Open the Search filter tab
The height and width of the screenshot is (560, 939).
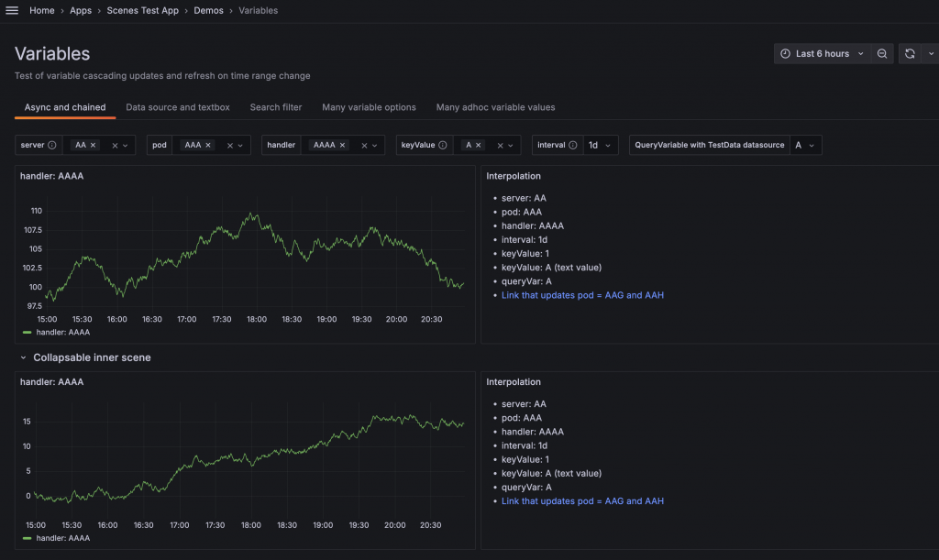pyautogui.click(x=276, y=107)
